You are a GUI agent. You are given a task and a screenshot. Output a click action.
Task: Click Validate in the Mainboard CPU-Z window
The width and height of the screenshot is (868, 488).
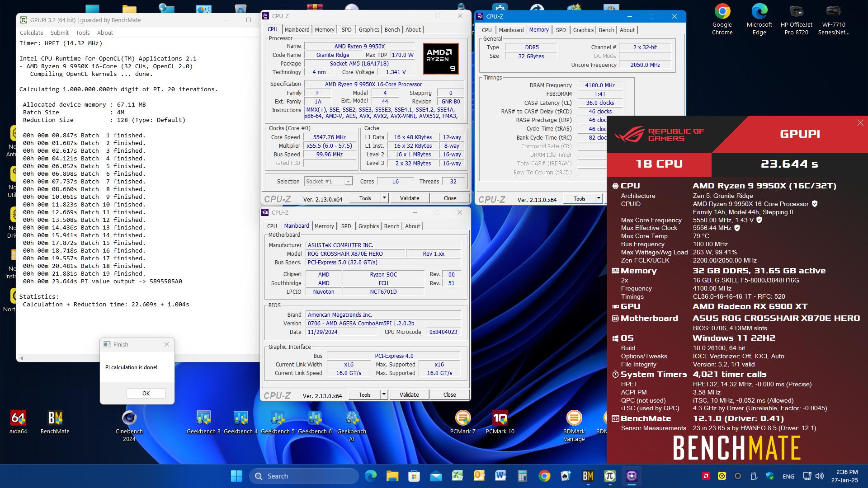click(x=409, y=394)
